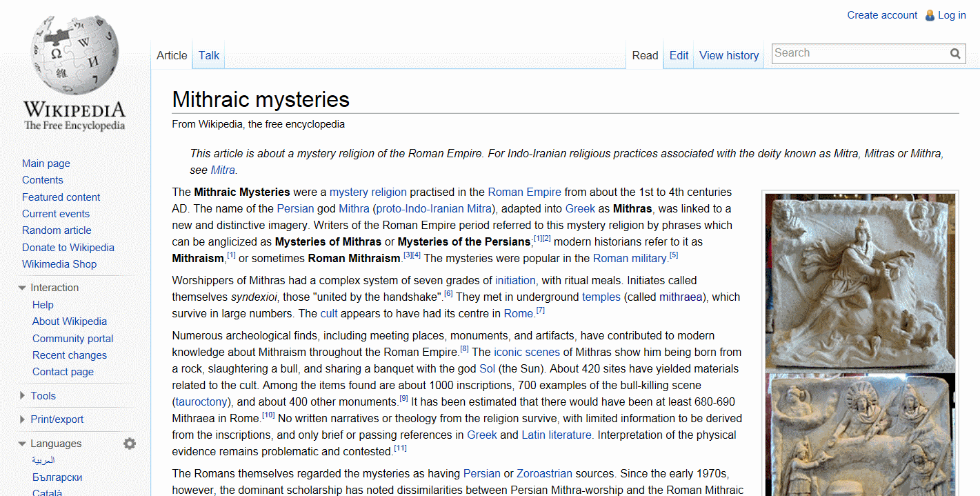The height and width of the screenshot is (496, 980).
Task: Follow the temples link
Action: 603,297
